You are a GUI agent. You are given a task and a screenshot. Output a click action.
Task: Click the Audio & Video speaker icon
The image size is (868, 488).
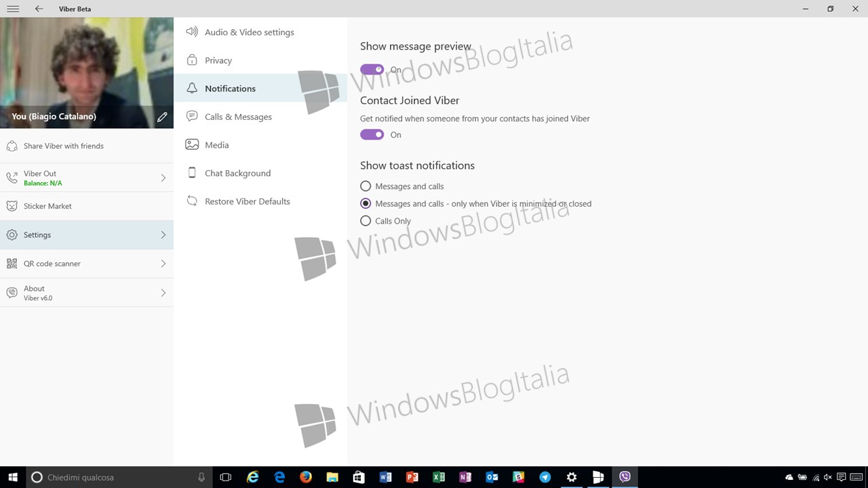tap(192, 32)
